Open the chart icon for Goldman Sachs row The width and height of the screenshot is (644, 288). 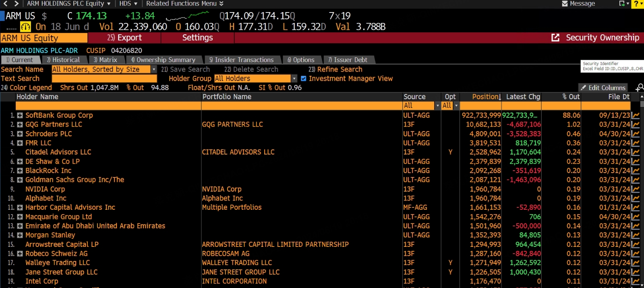636,180
